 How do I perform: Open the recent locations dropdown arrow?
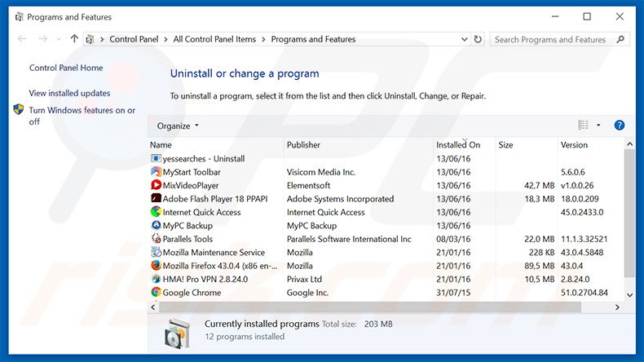point(59,39)
